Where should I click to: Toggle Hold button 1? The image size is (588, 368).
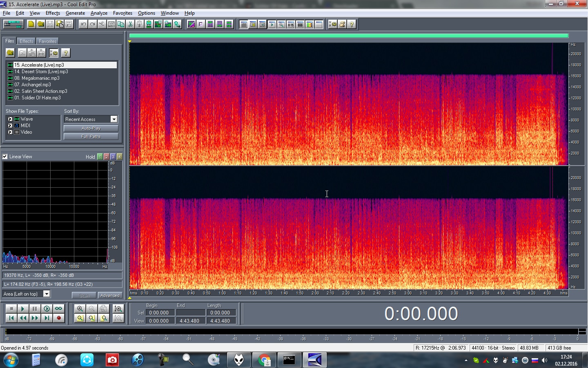(x=100, y=157)
